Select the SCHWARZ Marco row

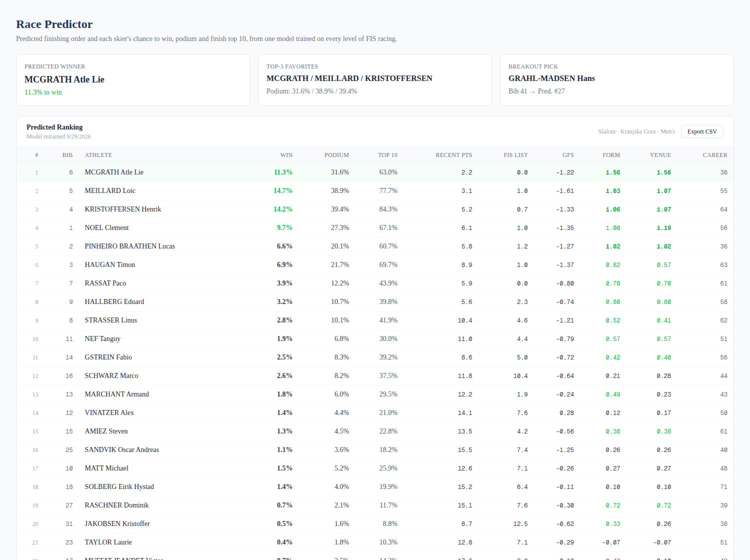[375, 376]
